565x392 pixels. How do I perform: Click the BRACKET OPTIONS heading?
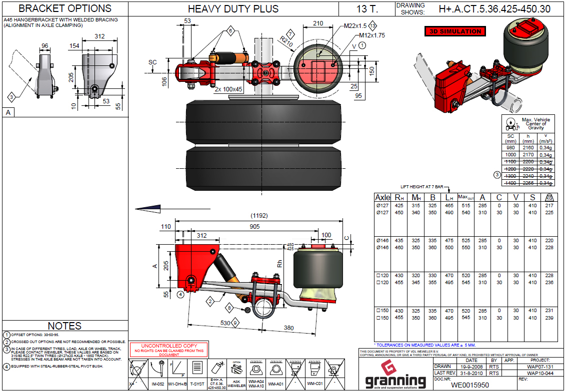tap(65, 8)
